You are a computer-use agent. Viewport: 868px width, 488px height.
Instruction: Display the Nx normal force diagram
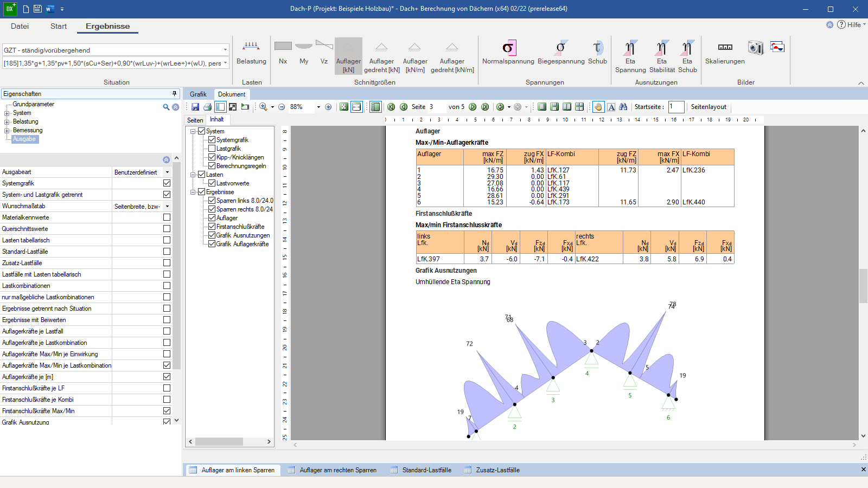[x=283, y=54]
